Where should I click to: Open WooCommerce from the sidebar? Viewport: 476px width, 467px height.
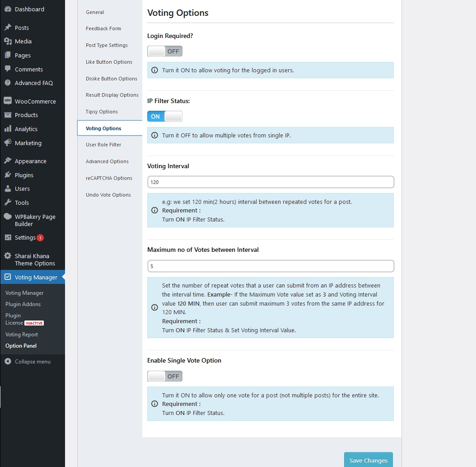pos(36,101)
